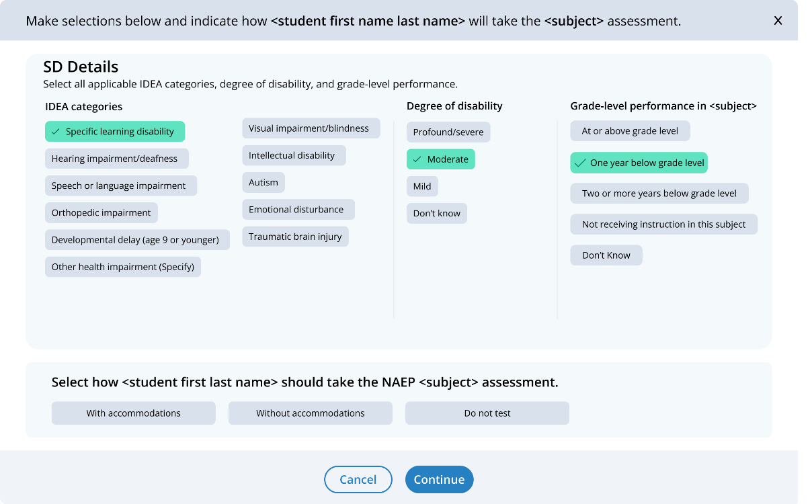This screenshot has width=812, height=504.
Task: Select Hearing impairment/deafness category
Action: 117,159
